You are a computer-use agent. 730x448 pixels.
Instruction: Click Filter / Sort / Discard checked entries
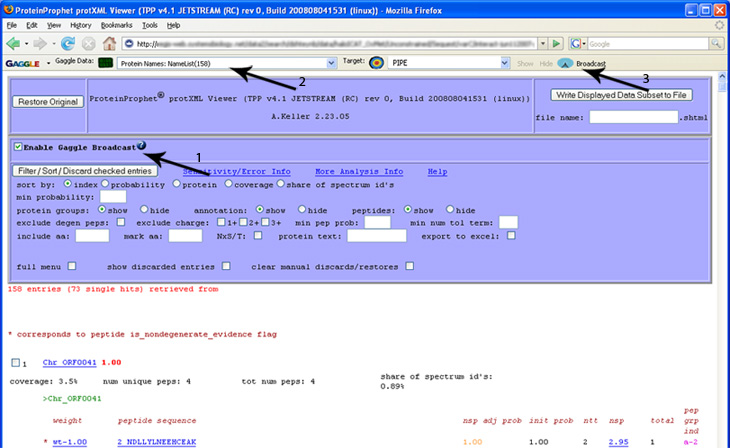[85, 171]
